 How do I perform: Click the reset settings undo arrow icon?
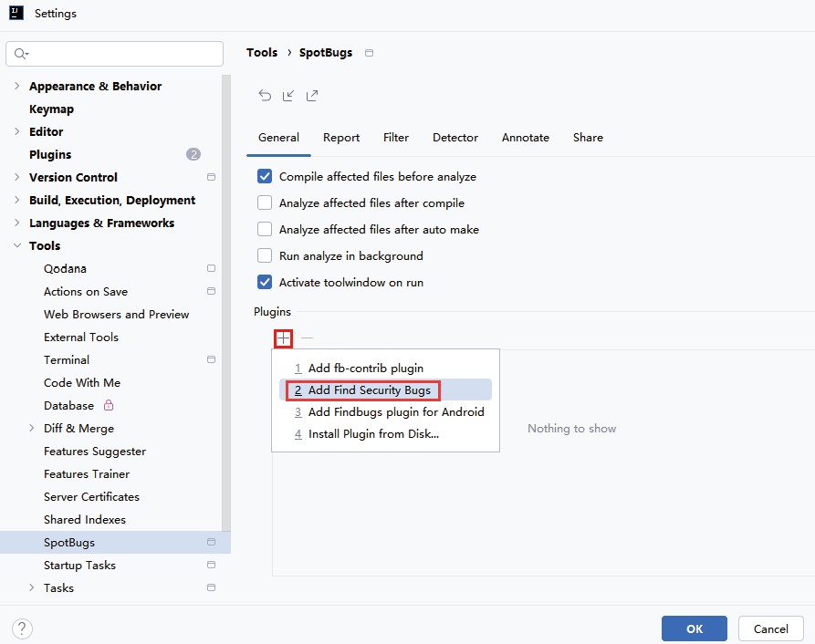pyautogui.click(x=265, y=96)
